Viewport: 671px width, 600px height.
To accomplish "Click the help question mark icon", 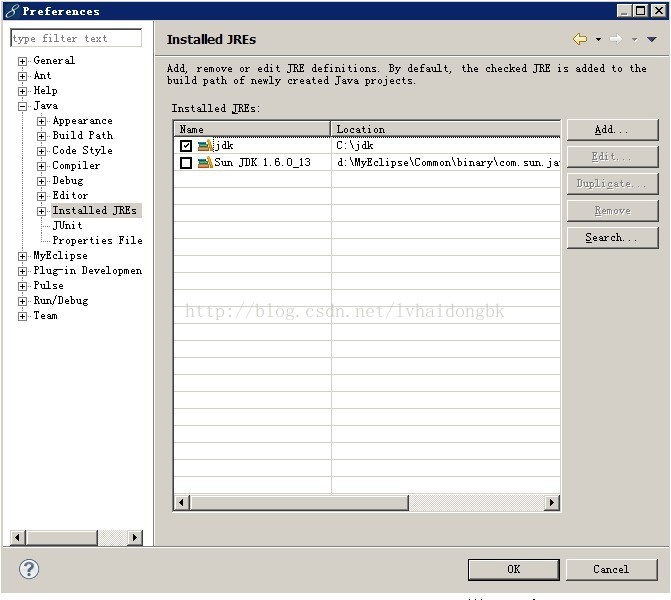I will 29,569.
